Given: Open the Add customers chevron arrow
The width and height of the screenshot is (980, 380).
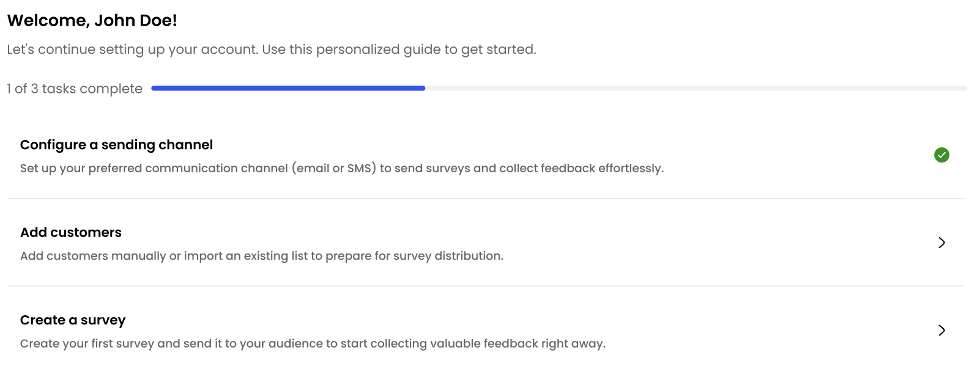Looking at the screenshot, I should click(941, 243).
